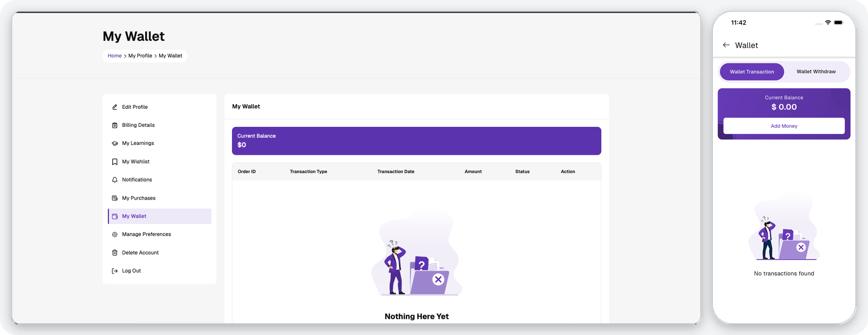Follow the Home breadcrumb link
The image size is (868, 335).
pos(115,56)
